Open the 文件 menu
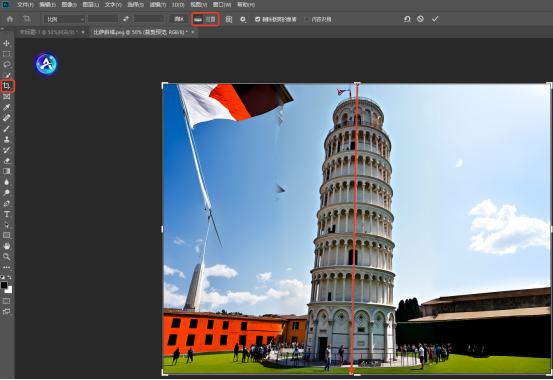This screenshot has width=553, height=380. (x=25, y=5)
